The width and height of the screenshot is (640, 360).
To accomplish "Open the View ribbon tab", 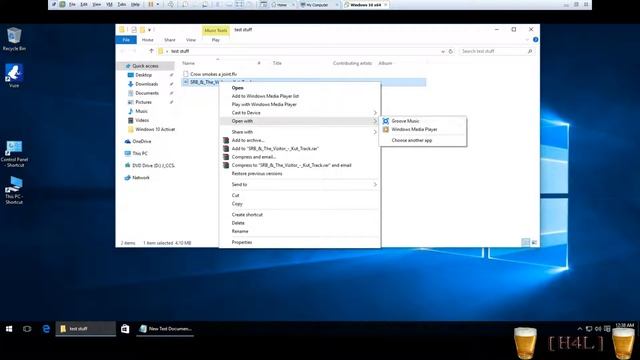I will point(191,40).
